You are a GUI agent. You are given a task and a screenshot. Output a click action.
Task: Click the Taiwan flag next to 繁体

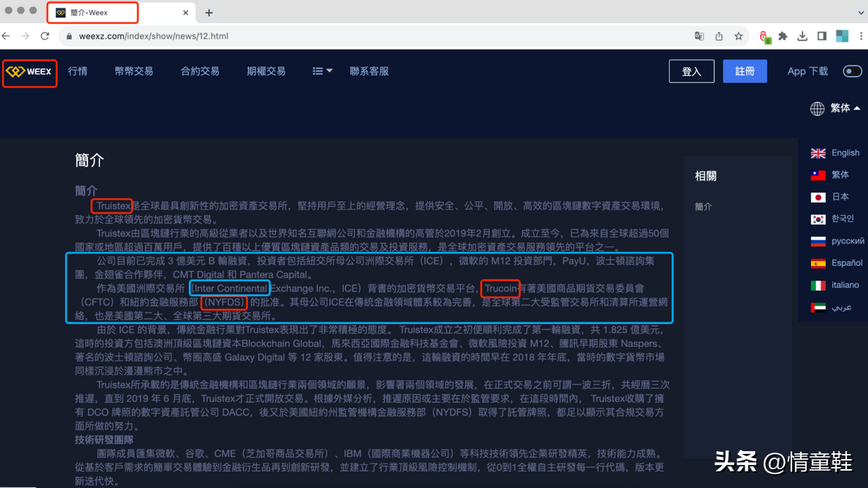click(x=818, y=175)
